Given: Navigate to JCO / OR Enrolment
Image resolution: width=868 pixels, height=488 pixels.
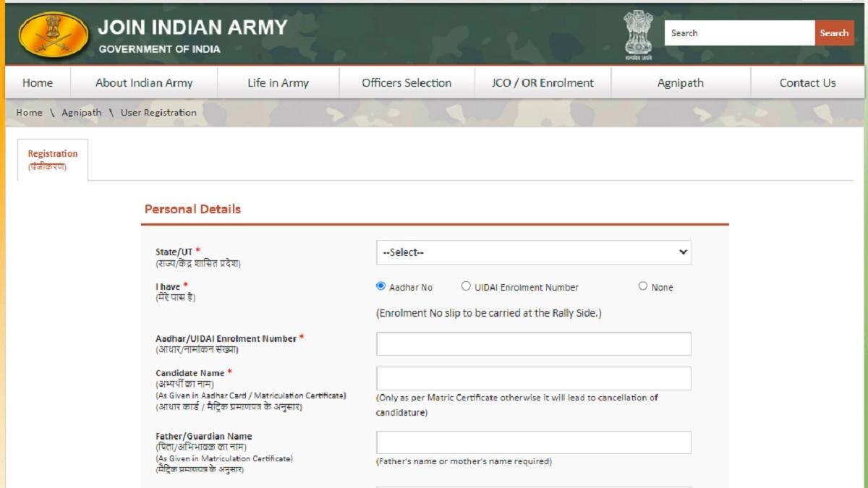Looking at the screenshot, I should click(542, 82).
